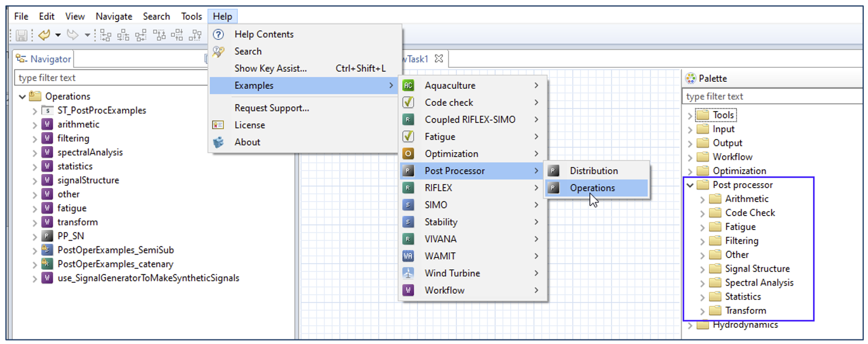Select the spectralAnalysis workflow in Navigator

(90, 152)
